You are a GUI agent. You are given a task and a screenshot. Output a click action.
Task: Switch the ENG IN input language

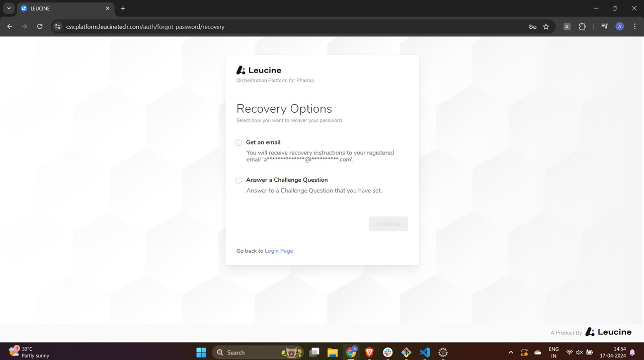(554, 352)
